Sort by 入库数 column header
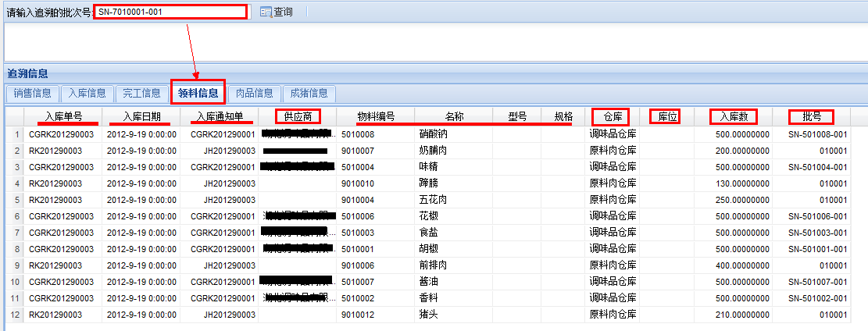 [734, 116]
